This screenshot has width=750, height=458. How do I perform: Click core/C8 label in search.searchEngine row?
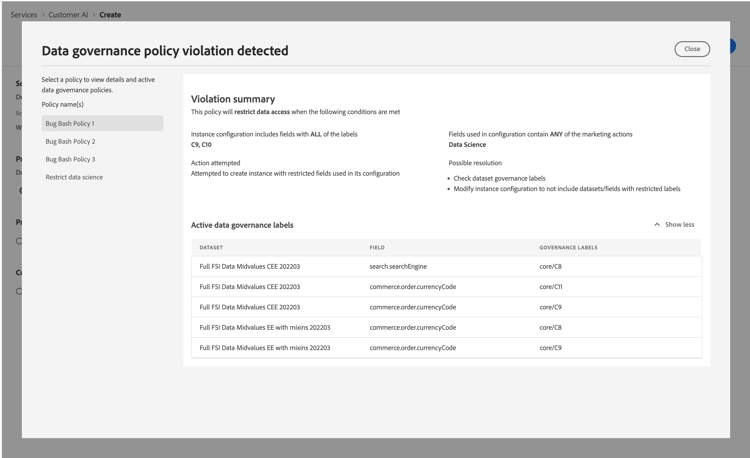[551, 266]
